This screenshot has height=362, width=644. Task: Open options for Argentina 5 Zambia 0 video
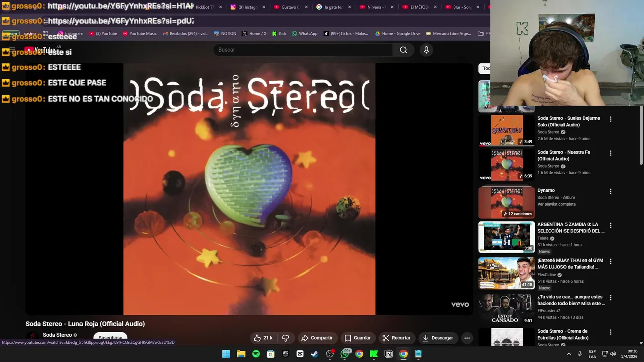611,225
